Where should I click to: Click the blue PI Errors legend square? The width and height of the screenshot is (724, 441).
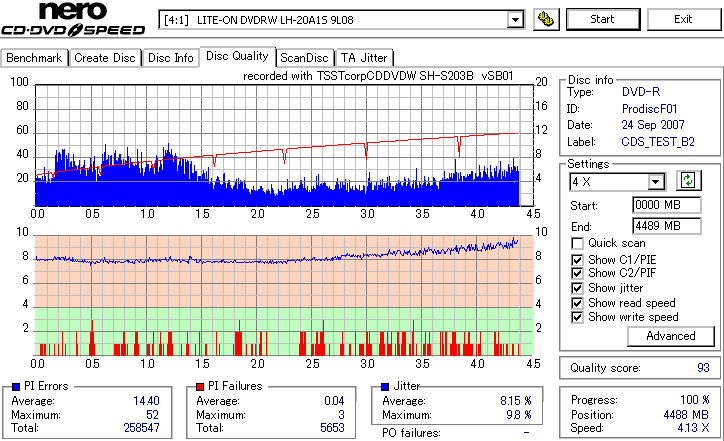[x=16, y=387]
